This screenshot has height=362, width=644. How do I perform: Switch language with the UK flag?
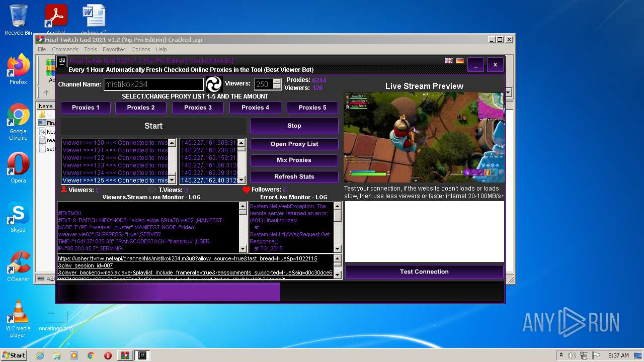coord(449,61)
